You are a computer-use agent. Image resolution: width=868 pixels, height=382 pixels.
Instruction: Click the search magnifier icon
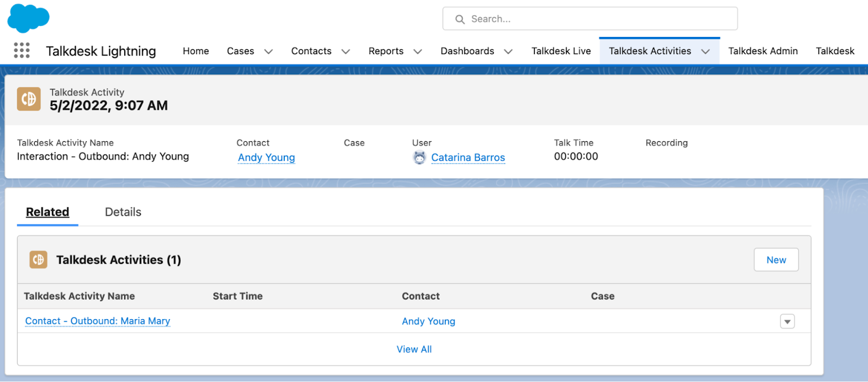460,19
